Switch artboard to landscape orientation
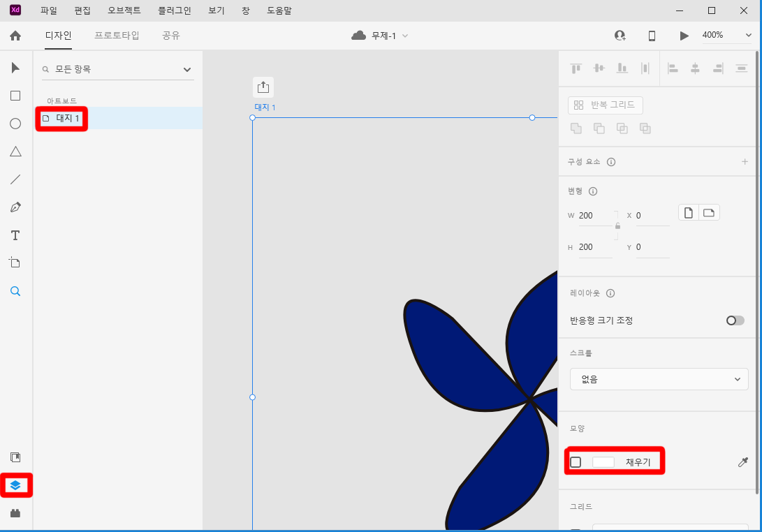This screenshot has width=762, height=532. 708,212
